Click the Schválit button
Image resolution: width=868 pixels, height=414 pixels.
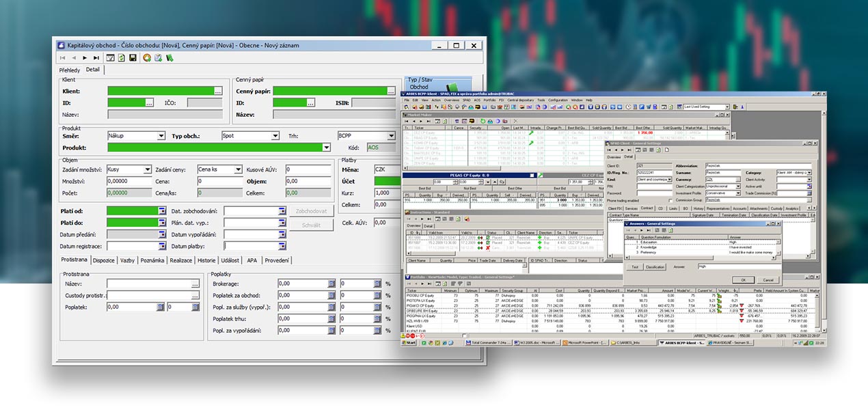click(x=312, y=225)
